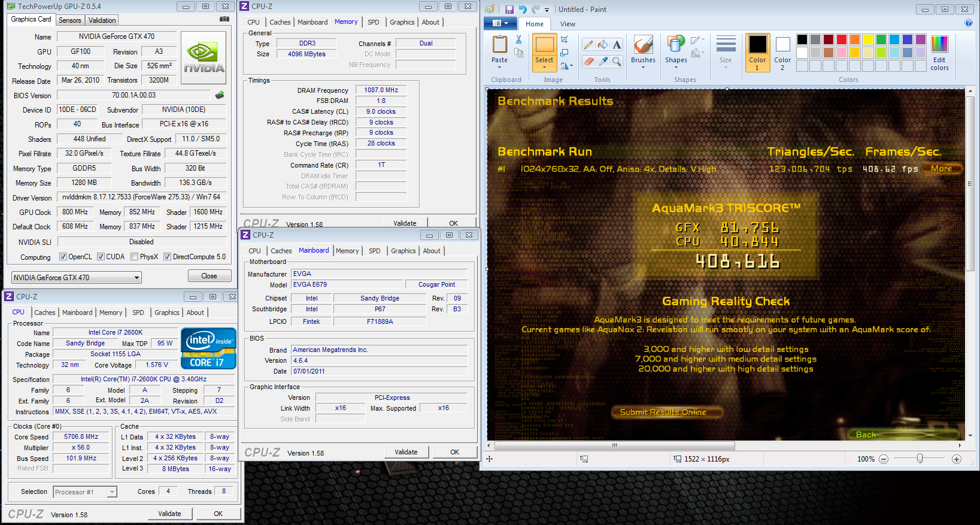980x525 pixels.
Task: Open the Sensors tab in GPU-Z
Action: point(70,20)
